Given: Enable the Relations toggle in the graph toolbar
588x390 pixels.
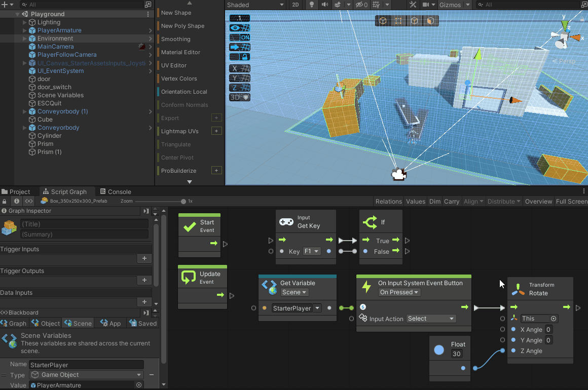Looking at the screenshot, I should pos(389,201).
